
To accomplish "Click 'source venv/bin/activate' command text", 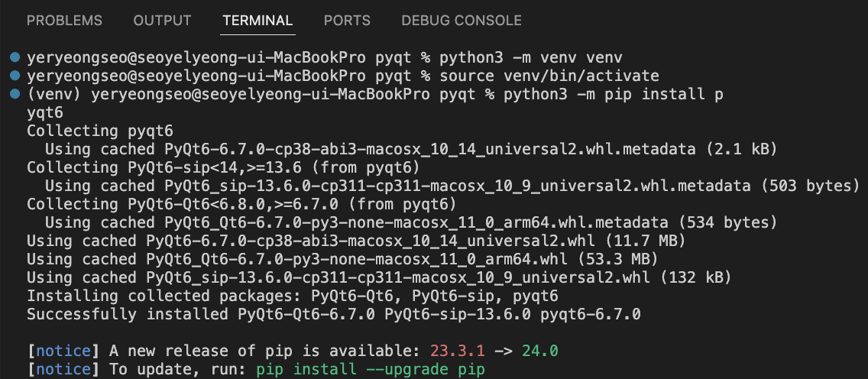I will point(549,76).
